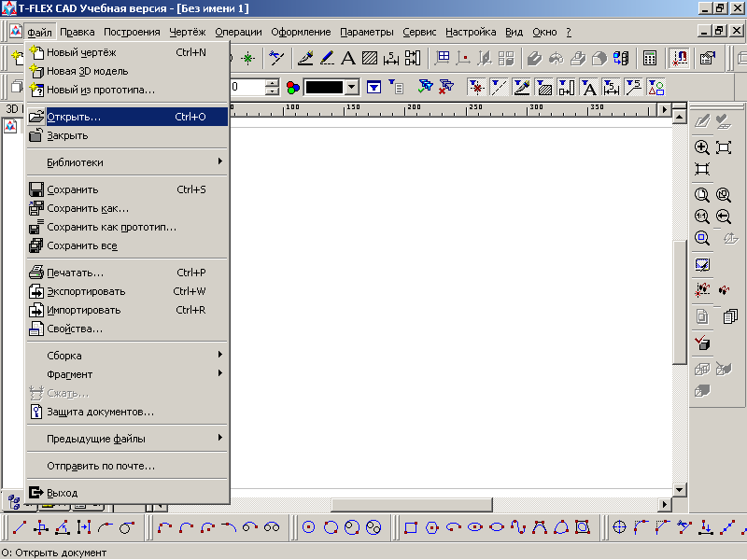The width and height of the screenshot is (747, 560).
Task: Click select-all filters icon with green check
Action: click(x=425, y=87)
